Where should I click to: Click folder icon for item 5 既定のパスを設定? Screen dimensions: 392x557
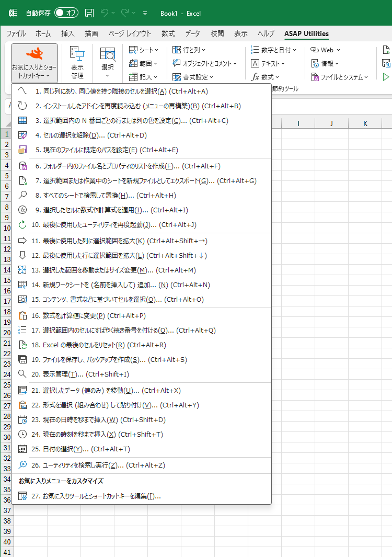click(22, 150)
